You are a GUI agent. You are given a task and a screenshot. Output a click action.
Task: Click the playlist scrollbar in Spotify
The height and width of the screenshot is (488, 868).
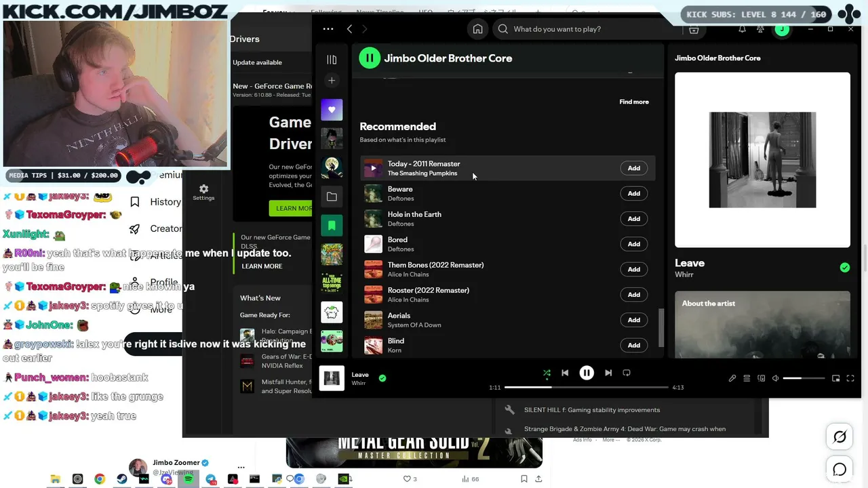tap(661, 328)
